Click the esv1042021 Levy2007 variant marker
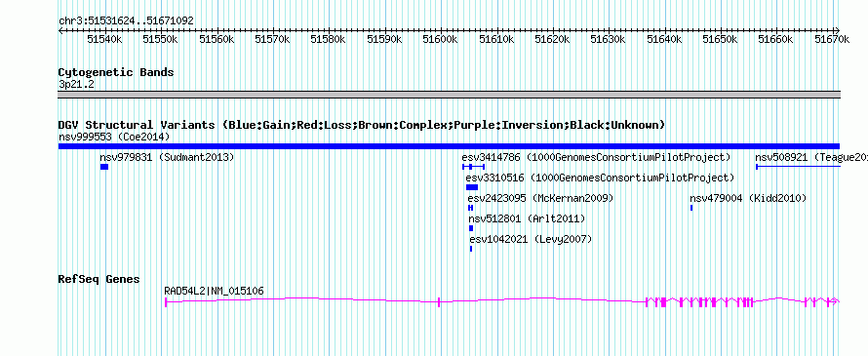 pyautogui.click(x=471, y=249)
